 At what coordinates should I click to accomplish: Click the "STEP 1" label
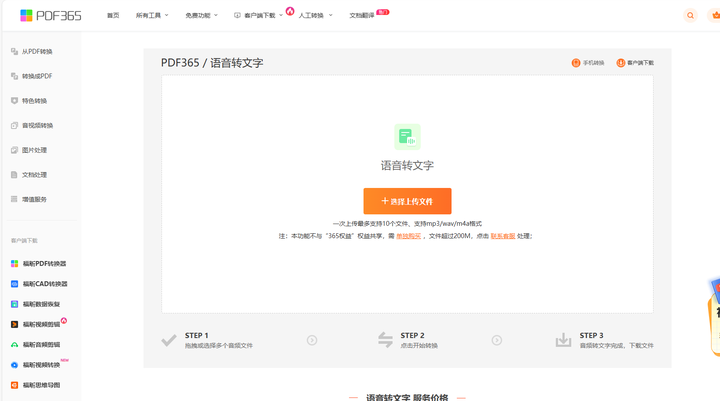click(197, 335)
